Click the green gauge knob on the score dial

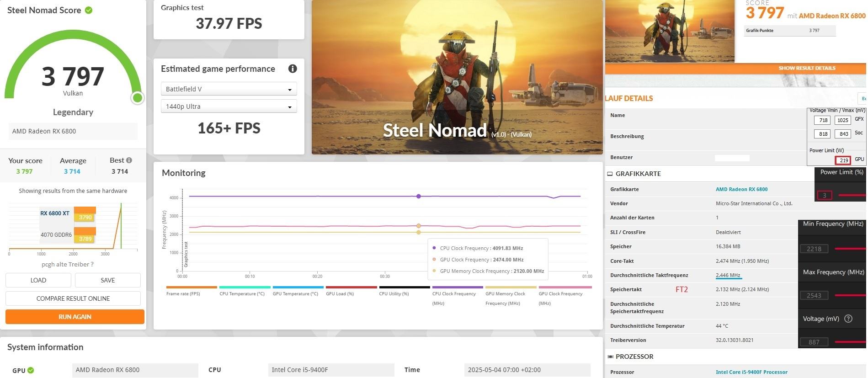click(137, 98)
